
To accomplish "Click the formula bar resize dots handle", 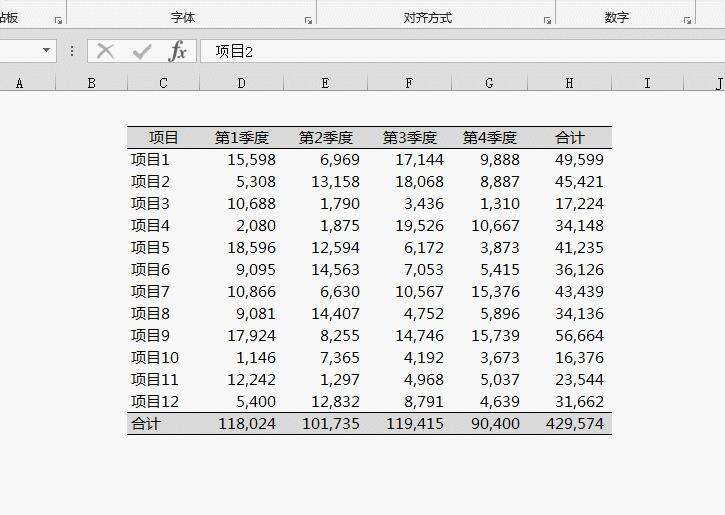I will pos(72,51).
